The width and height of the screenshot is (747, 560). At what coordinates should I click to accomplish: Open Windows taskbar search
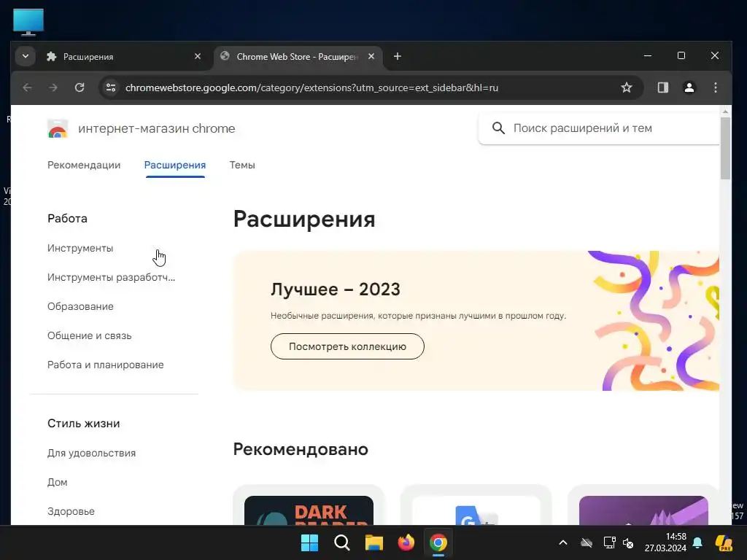coord(341,542)
